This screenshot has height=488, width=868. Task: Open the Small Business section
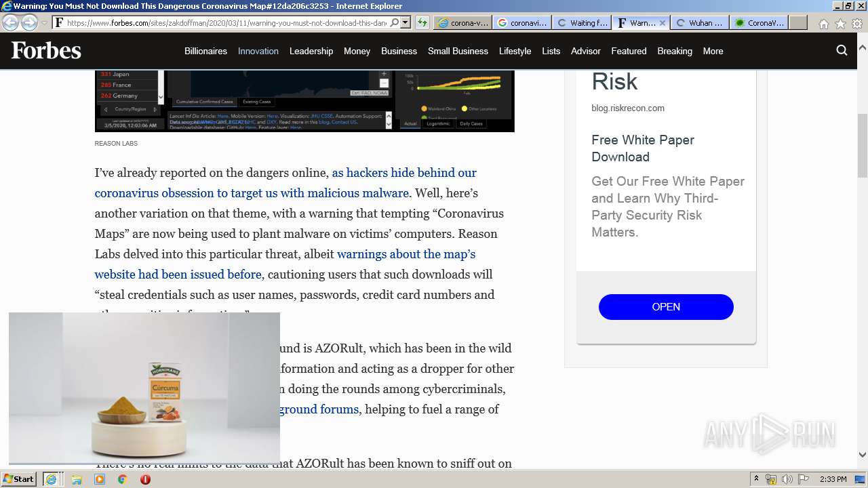point(458,51)
